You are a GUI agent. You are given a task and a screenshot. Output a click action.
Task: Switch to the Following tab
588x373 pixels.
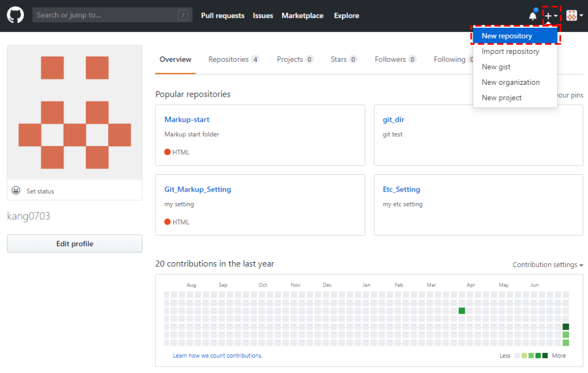pyautogui.click(x=453, y=59)
